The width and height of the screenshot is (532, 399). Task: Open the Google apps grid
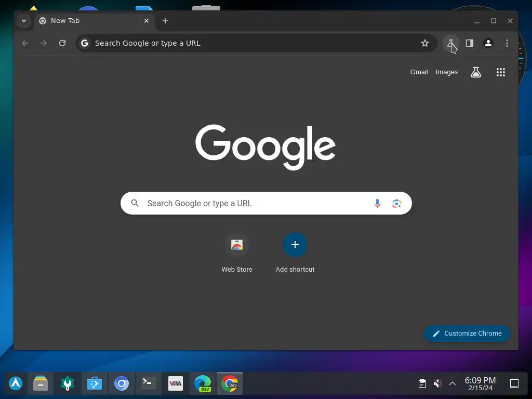point(501,72)
